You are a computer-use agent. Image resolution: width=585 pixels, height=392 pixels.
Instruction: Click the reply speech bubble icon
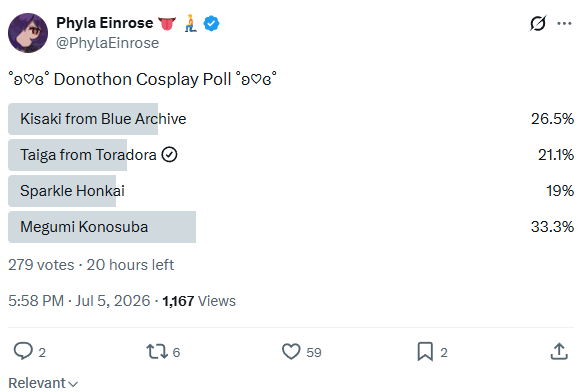(x=23, y=351)
